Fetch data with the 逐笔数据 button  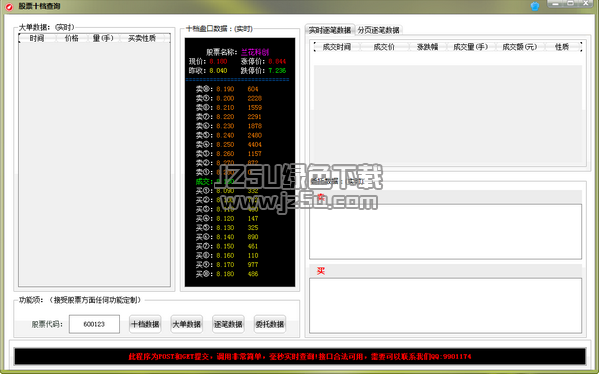click(228, 324)
